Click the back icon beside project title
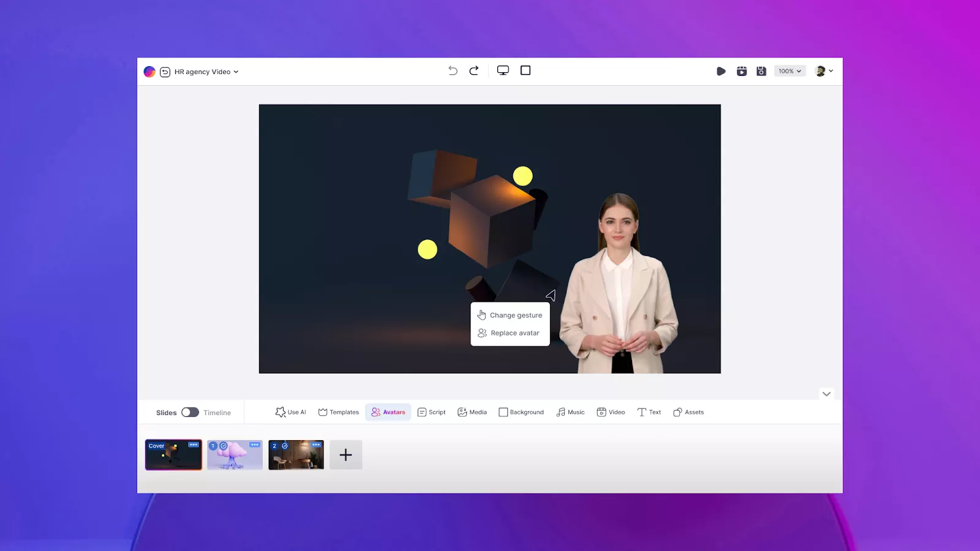 point(165,72)
